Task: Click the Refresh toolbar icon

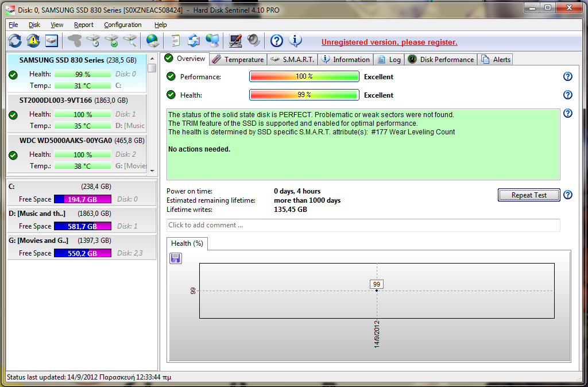Action: click(15, 41)
